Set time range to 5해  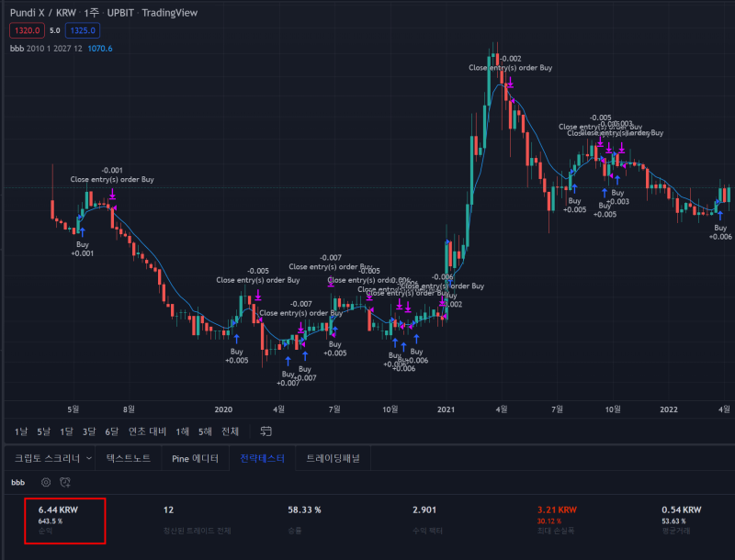pos(205,431)
